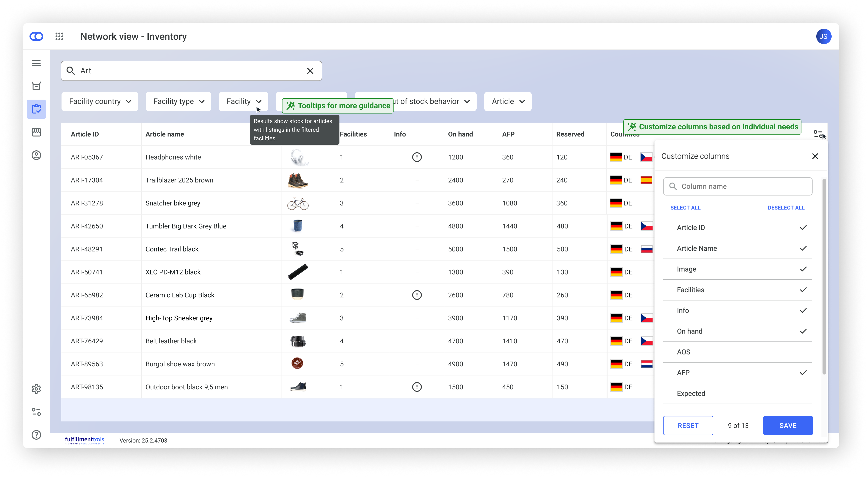Click info warning icon for Headphones white
The width and height of the screenshot is (868, 477).
click(417, 157)
